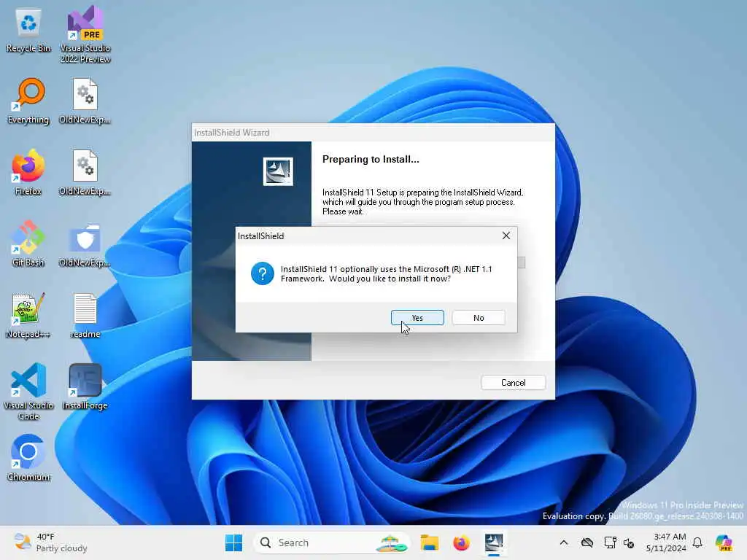Image resolution: width=747 pixels, height=560 pixels.
Task: Show hidden system tray icons
Action: [x=564, y=542]
